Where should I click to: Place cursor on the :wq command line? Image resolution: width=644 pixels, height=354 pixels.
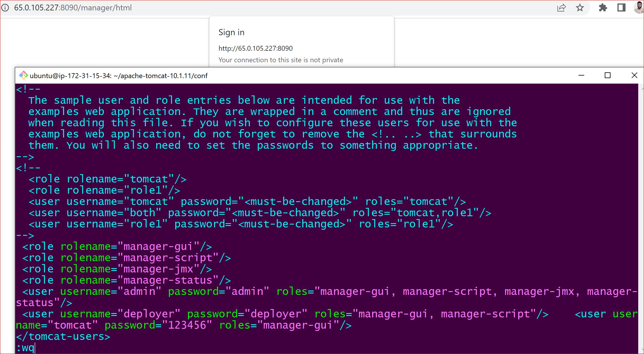[26, 348]
